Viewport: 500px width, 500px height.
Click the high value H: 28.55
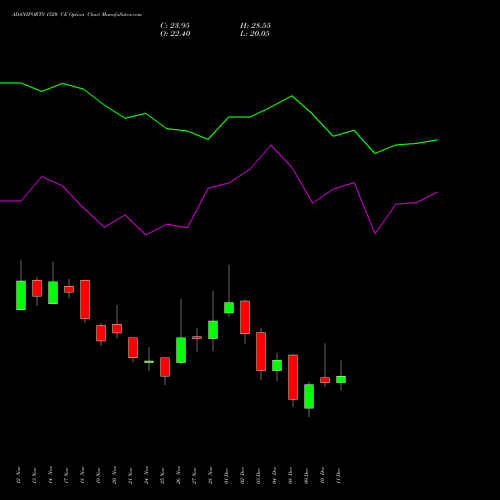255,26
